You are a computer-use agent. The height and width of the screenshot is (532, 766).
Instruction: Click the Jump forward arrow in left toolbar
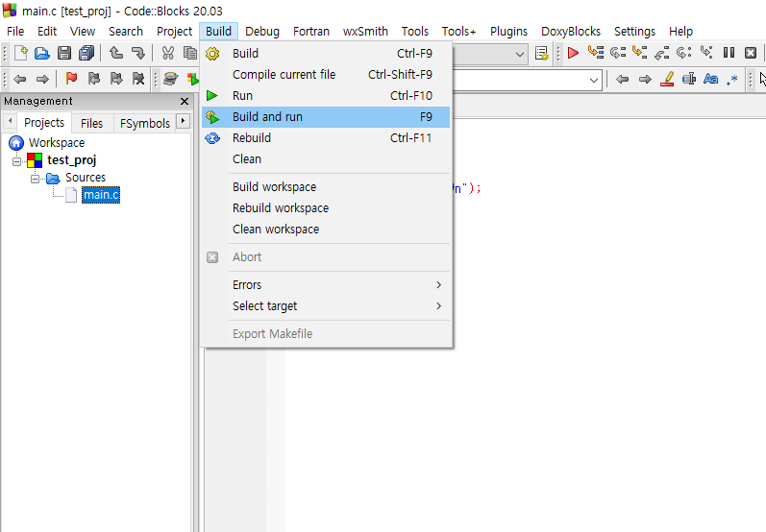(42, 79)
